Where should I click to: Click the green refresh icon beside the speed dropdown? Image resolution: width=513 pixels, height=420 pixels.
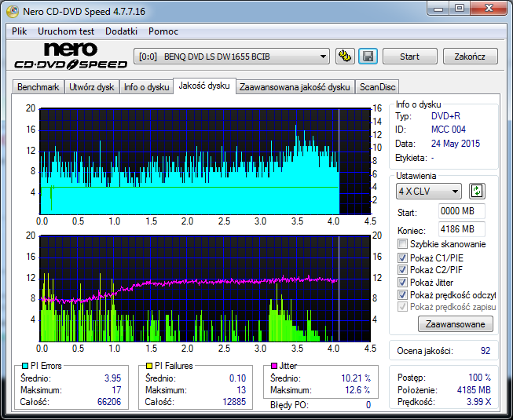(477, 192)
